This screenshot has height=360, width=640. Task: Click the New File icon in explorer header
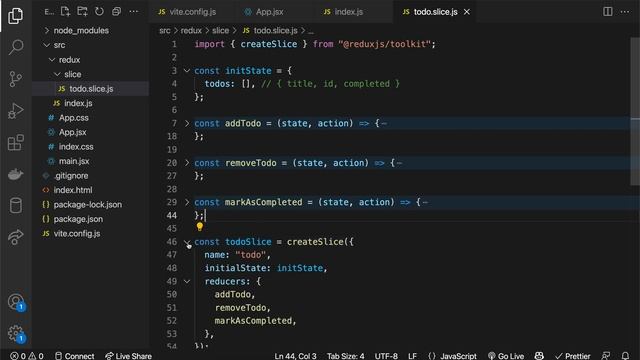65,11
